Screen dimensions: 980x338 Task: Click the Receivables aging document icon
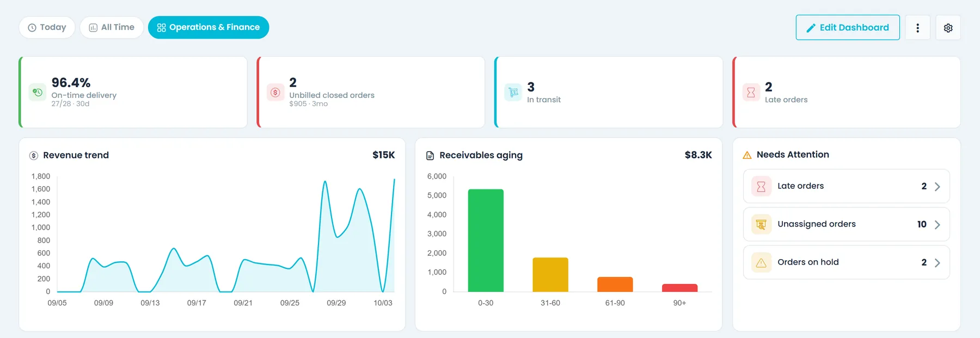click(430, 156)
